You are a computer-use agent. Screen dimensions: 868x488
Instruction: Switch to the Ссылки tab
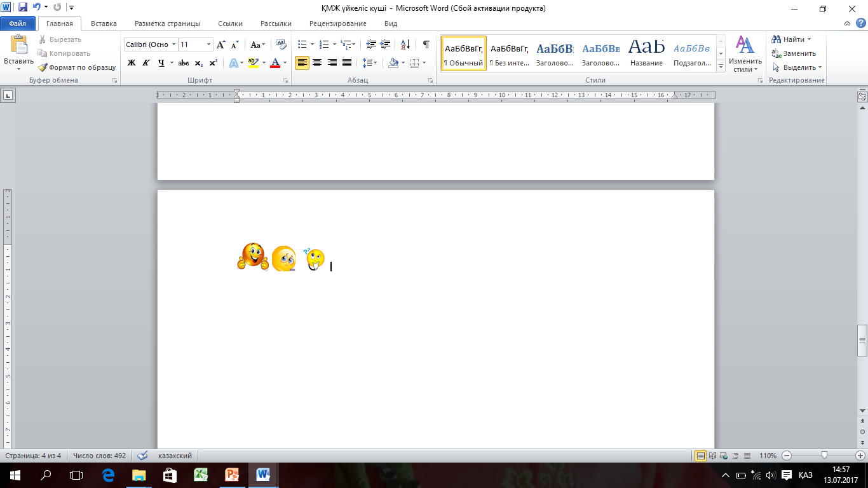[231, 24]
